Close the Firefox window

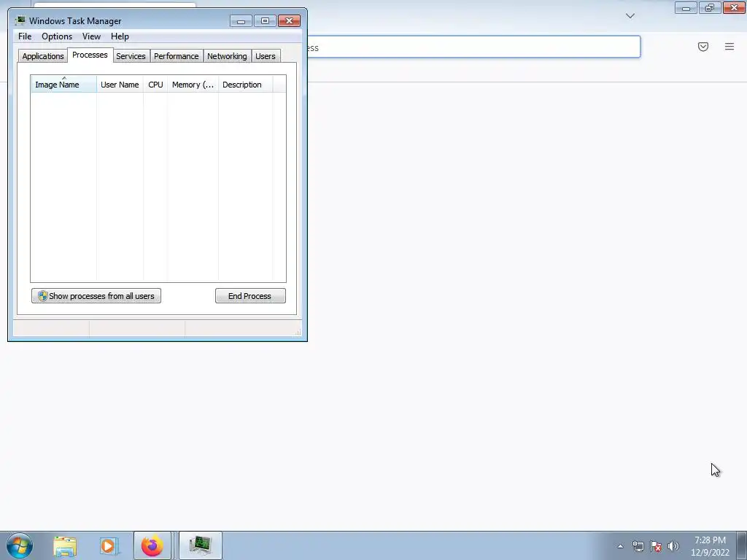coord(734,7)
